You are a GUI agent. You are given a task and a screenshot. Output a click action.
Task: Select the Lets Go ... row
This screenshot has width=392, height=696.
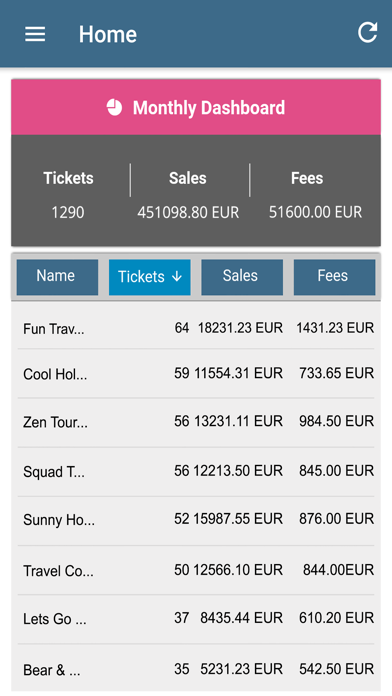pyautogui.click(x=196, y=618)
